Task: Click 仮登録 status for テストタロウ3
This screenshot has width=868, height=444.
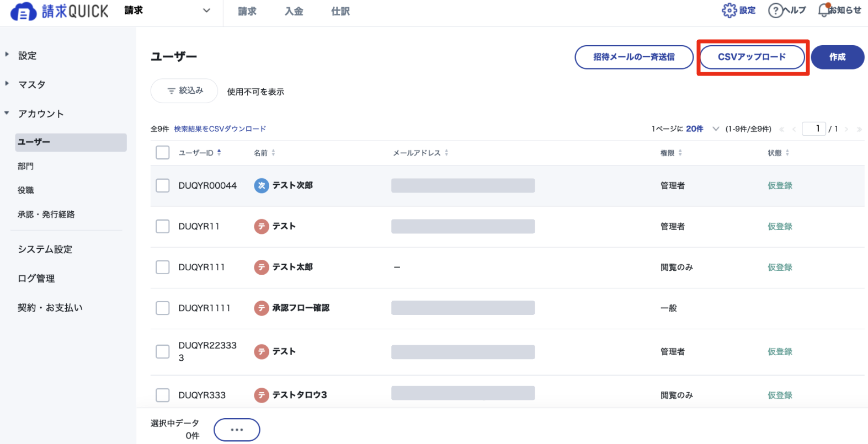Action: tap(780, 395)
